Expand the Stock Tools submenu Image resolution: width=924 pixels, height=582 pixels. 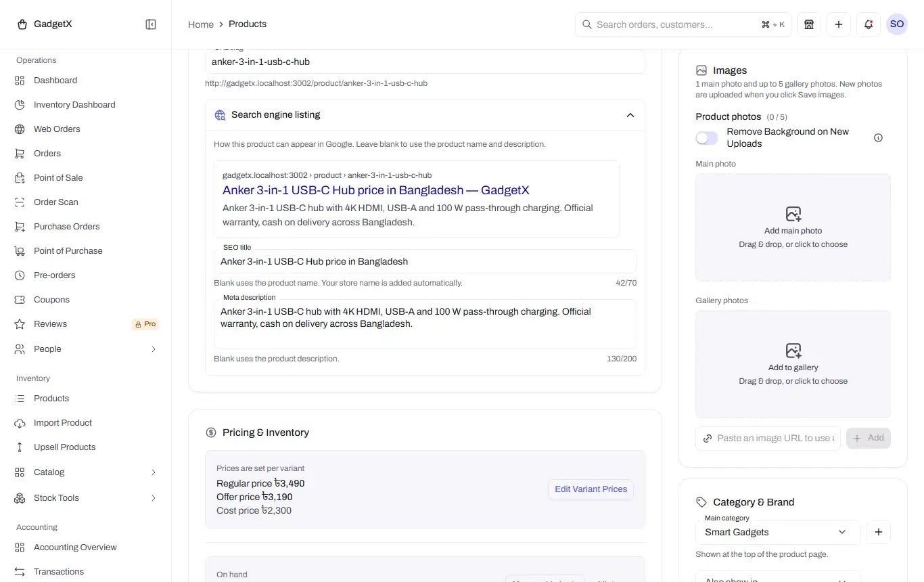pos(86,498)
